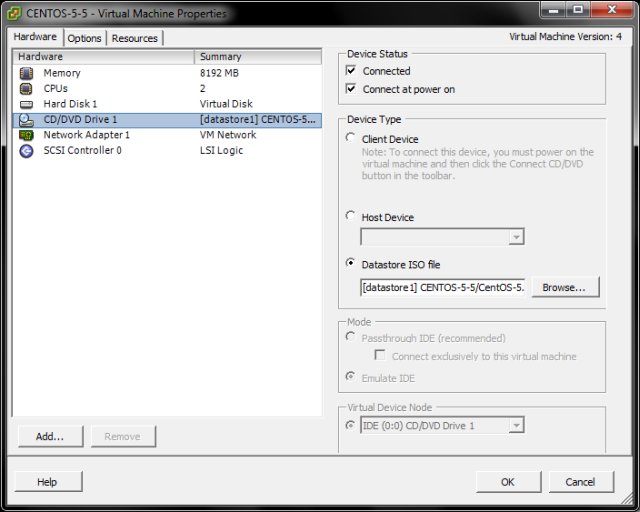The height and width of the screenshot is (512, 640).
Task: Click the Datastore ISO file path field
Action: click(x=443, y=287)
